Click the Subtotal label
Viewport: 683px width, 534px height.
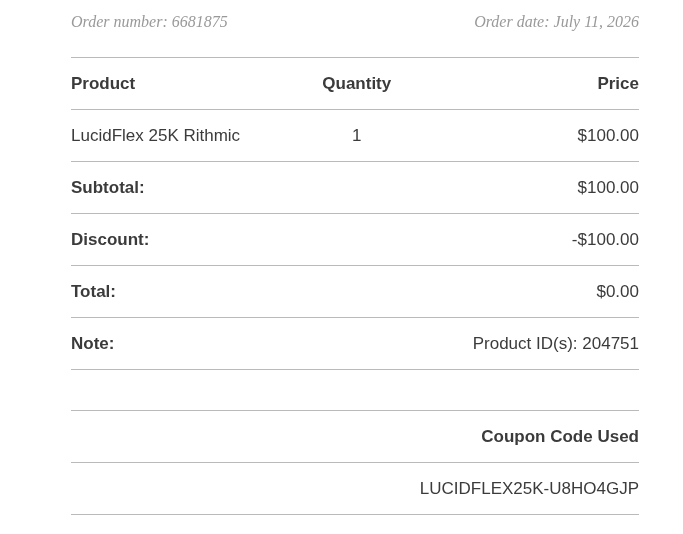[108, 187]
